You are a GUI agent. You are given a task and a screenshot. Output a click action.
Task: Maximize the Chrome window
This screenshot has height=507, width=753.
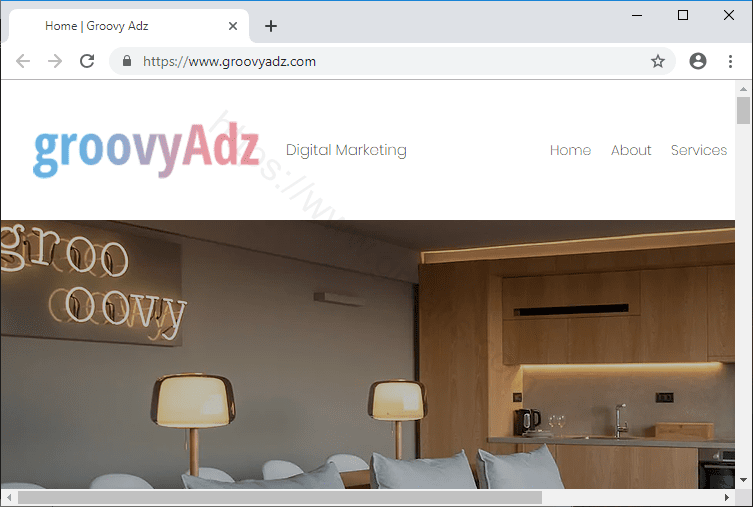[682, 15]
